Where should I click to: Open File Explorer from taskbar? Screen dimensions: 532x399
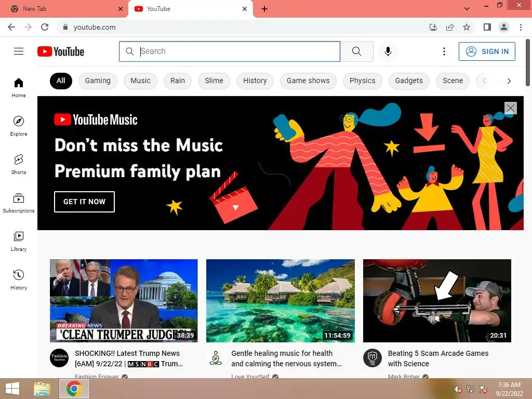[42, 389]
